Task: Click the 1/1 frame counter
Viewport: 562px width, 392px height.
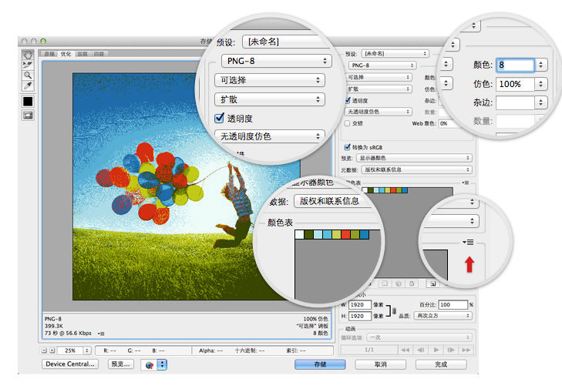Action: click(x=369, y=350)
